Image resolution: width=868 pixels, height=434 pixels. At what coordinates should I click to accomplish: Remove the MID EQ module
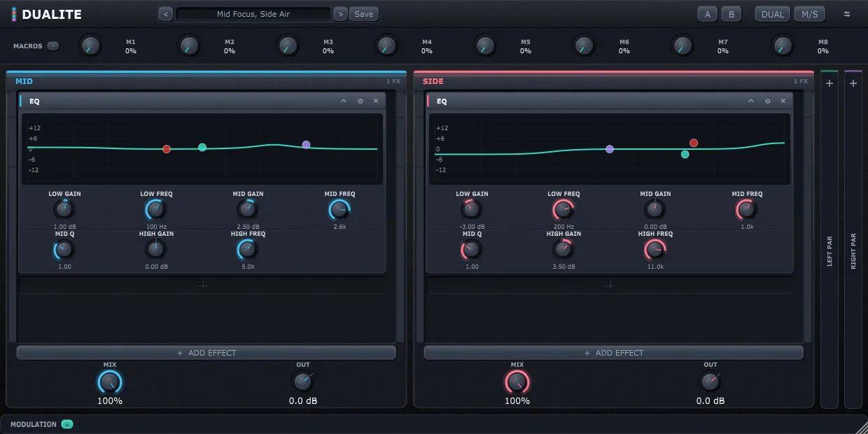click(376, 101)
